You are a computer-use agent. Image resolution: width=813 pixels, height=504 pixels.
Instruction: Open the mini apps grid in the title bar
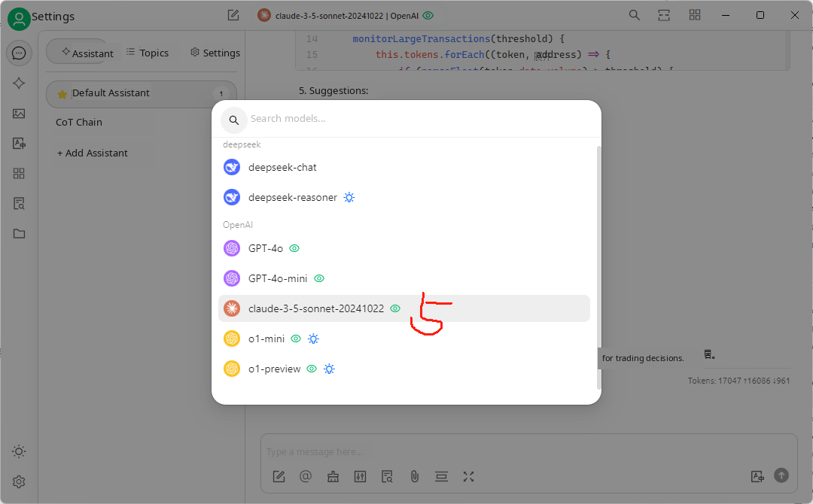pyautogui.click(x=695, y=15)
